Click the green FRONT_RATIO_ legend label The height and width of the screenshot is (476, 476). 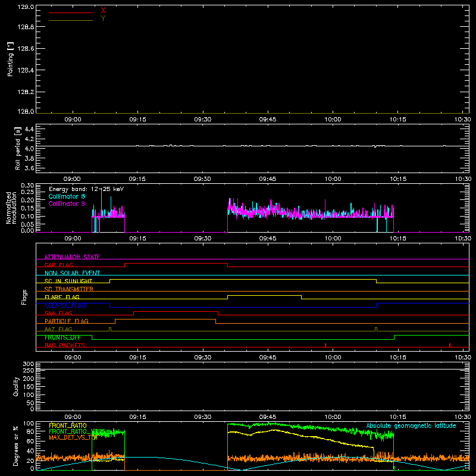[77, 431]
